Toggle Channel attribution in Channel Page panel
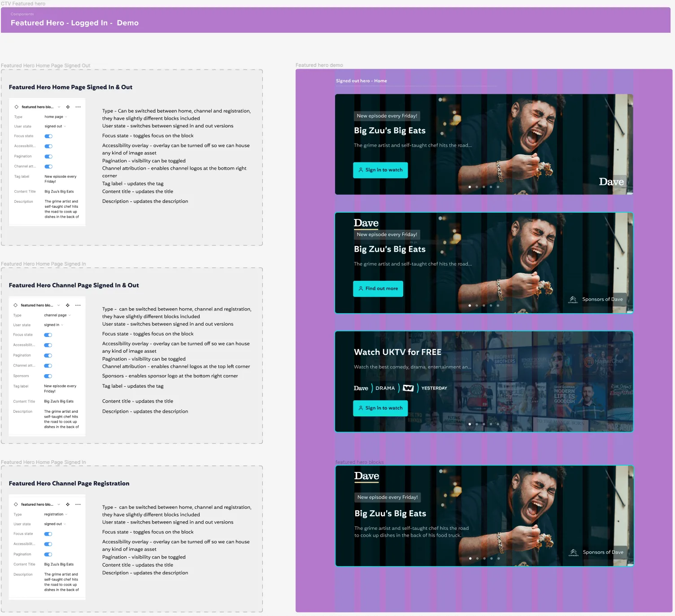Viewport: 675px width, 616px height. pos(48,366)
